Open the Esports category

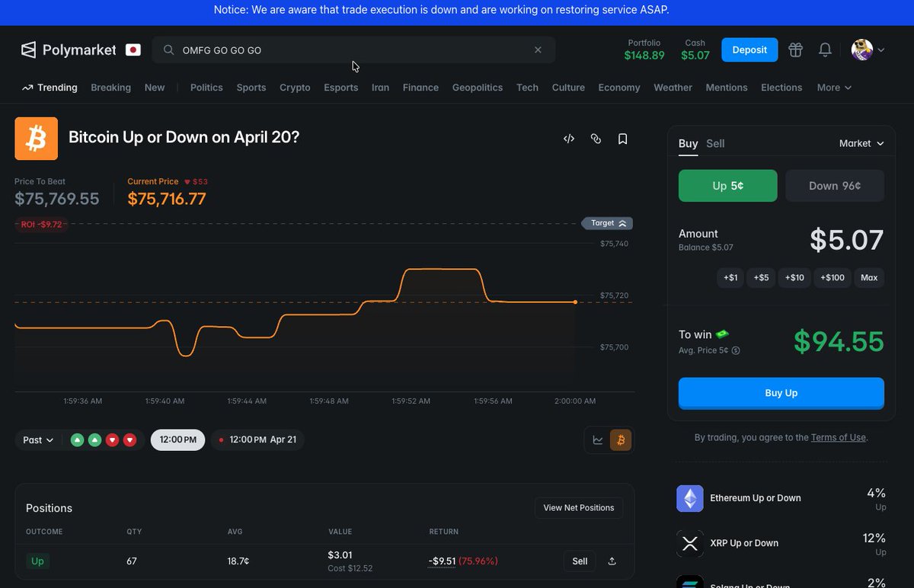tap(340, 88)
